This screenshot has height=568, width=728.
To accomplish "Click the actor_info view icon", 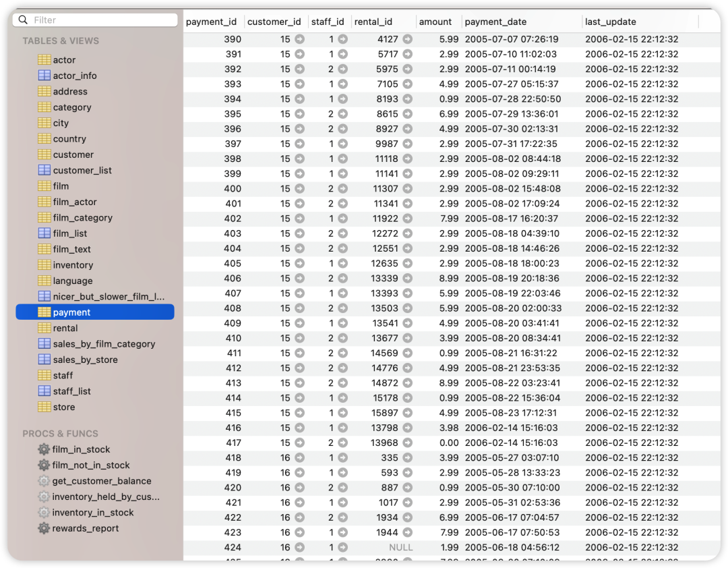I will point(44,76).
